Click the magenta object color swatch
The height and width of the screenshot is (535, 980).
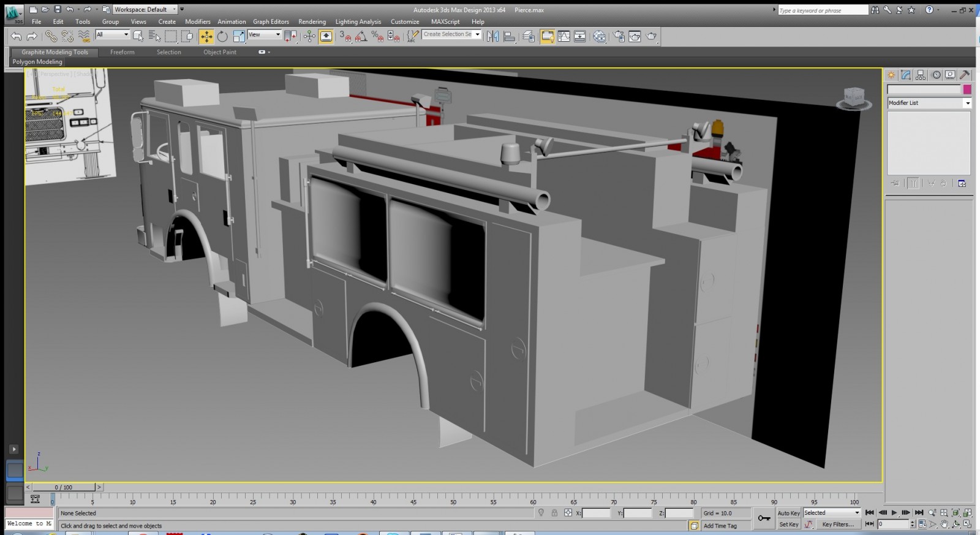click(x=967, y=89)
